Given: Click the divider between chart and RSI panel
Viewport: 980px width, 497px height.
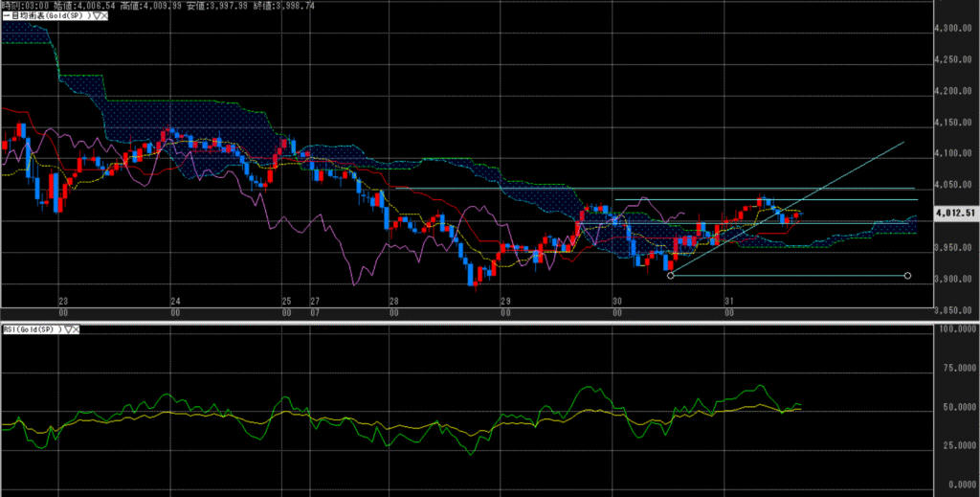Looking at the screenshot, I should pyautogui.click(x=479, y=322).
